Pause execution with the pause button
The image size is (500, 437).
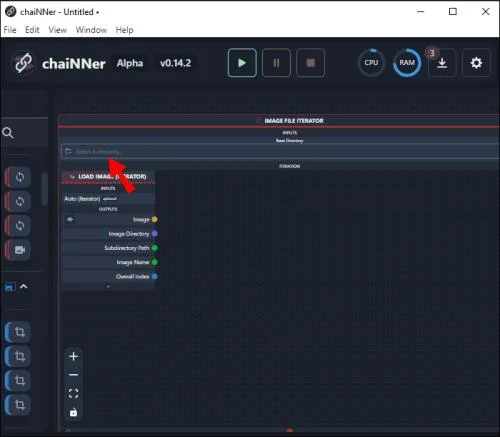pyautogui.click(x=276, y=63)
